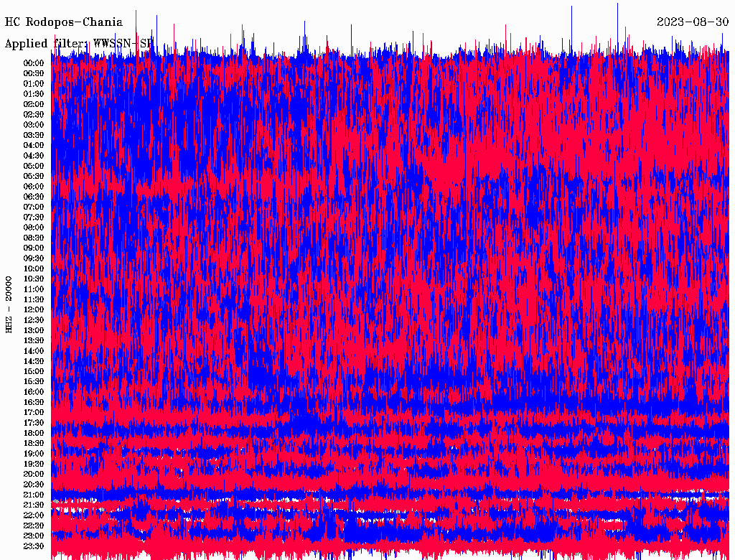Click the Applied filter WWSSN-SP text

(x=79, y=44)
